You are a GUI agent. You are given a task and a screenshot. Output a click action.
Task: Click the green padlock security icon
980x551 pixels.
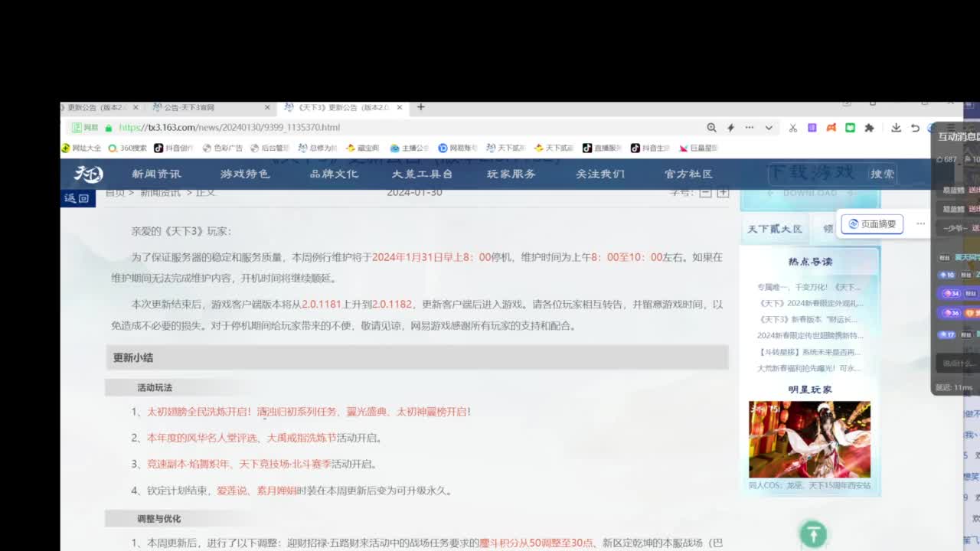point(108,128)
